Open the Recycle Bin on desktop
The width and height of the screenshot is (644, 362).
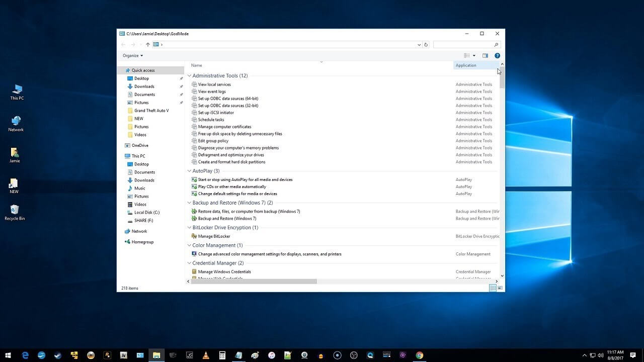coord(15,213)
